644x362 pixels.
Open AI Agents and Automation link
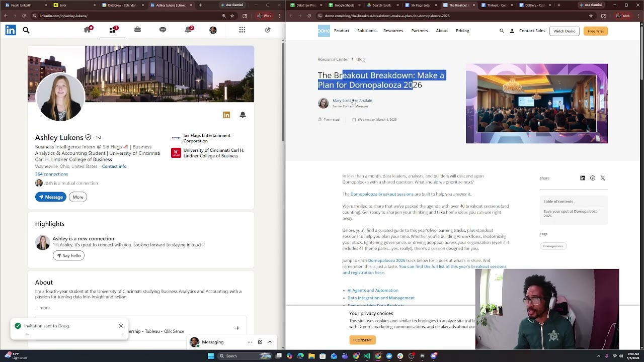click(373, 291)
